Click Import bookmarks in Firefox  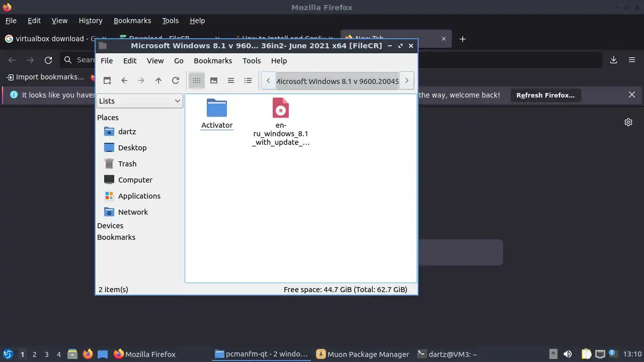click(45, 77)
